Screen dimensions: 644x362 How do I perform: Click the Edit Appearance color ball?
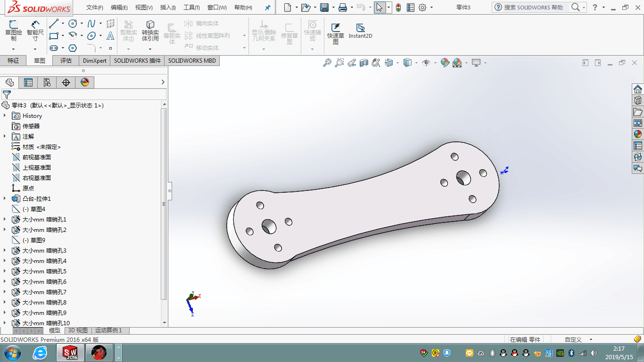click(x=445, y=63)
